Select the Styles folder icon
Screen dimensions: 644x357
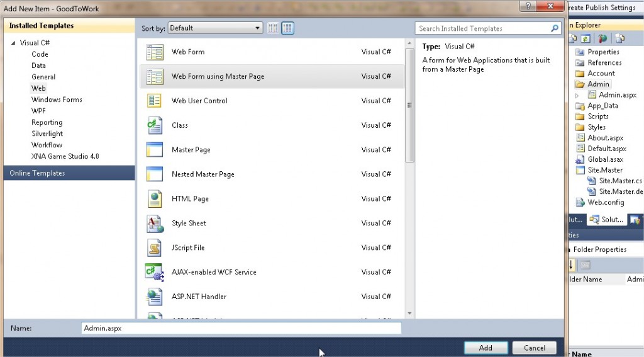(x=580, y=127)
